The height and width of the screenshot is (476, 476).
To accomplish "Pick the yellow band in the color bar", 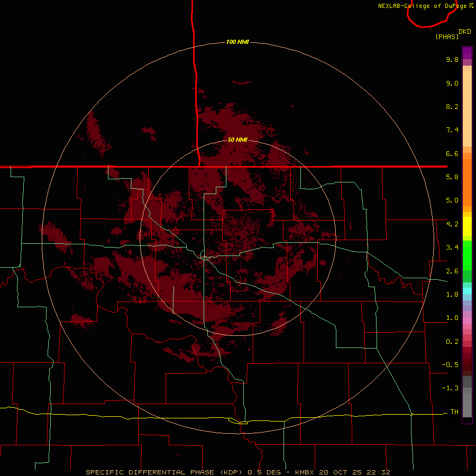I will (x=467, y=226).
